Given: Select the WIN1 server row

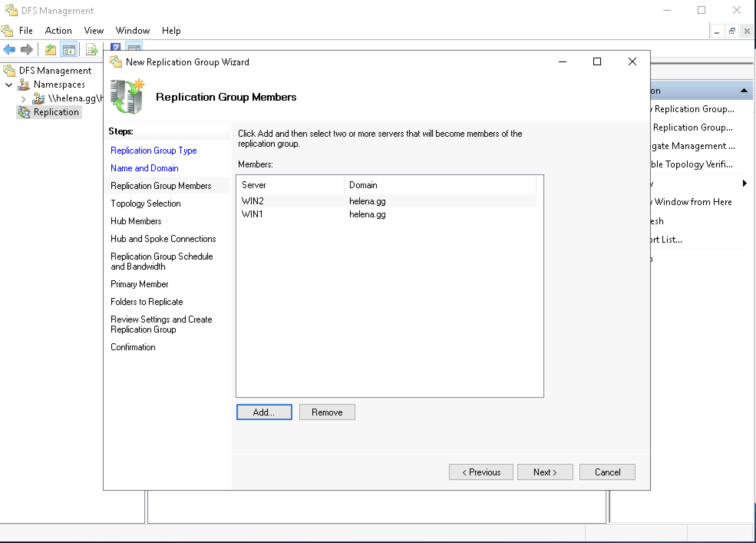Looking at the screenshot, I should click(252, 214).
